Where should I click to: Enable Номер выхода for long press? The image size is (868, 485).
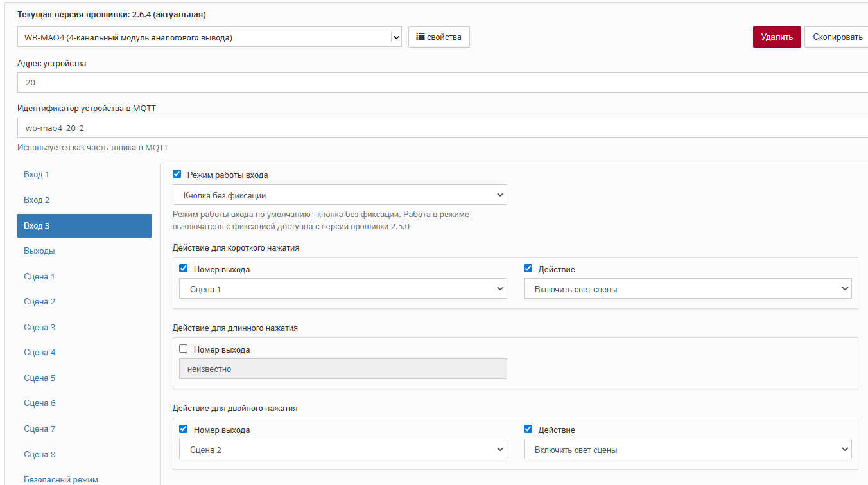[184, 349]
